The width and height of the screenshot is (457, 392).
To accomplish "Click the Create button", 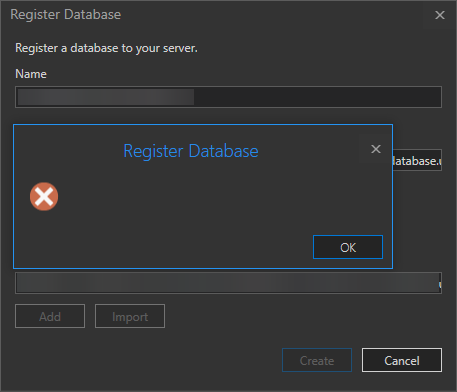I will (x=317, y=360).
